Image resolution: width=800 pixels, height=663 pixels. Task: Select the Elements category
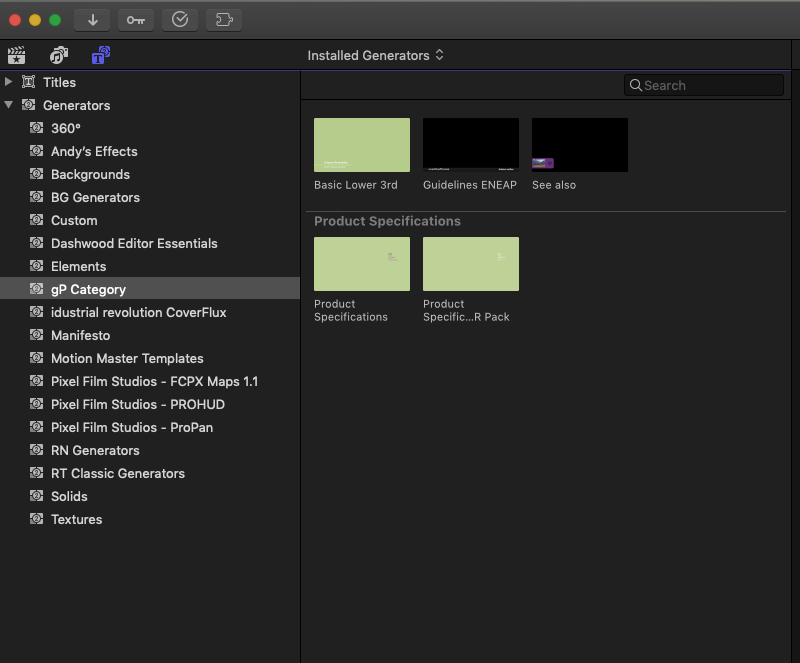pyautogui.click(x=150, y=266)
